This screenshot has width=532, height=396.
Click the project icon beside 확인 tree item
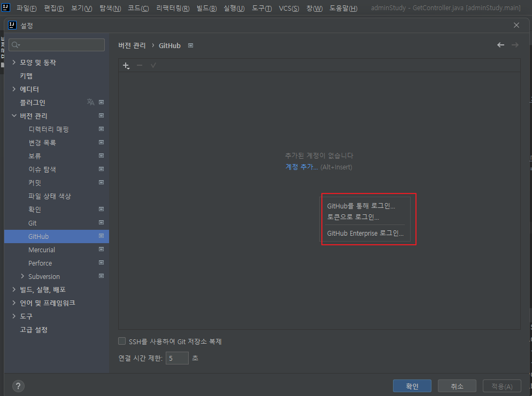[x=101, y=209]
